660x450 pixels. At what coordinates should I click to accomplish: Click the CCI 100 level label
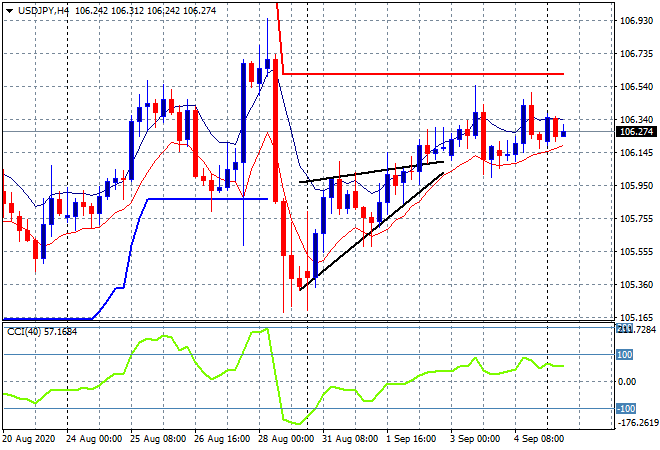pyautogui.click(x=625, y=355)
